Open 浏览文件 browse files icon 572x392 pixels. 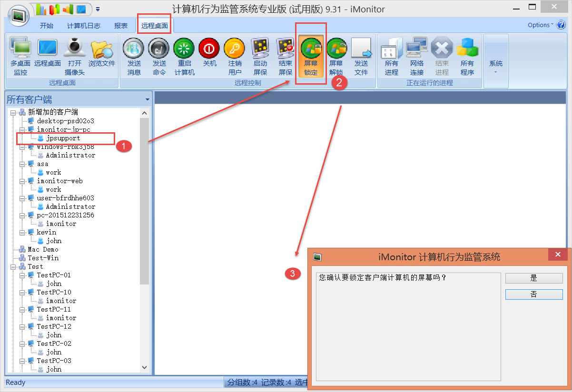tap(102, 53)
